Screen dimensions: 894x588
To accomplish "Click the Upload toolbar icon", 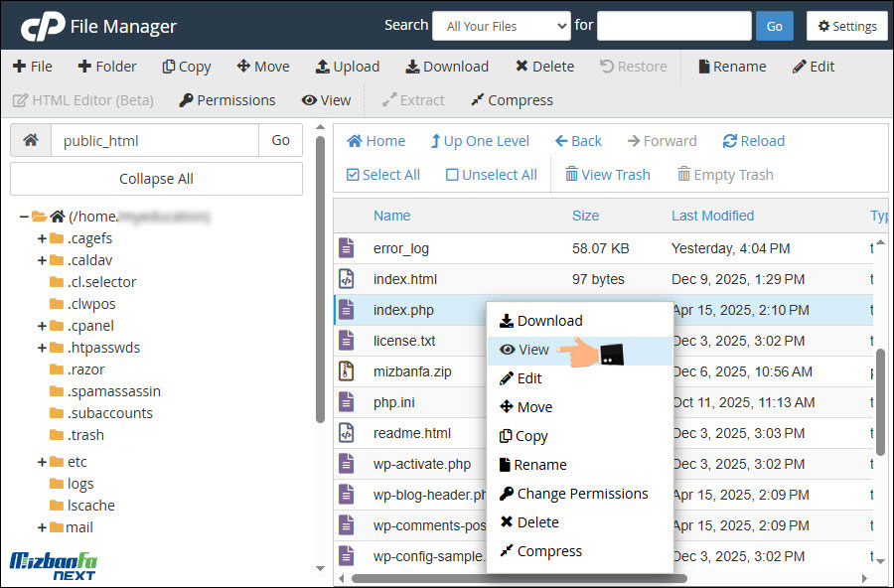I will [323, 67].
